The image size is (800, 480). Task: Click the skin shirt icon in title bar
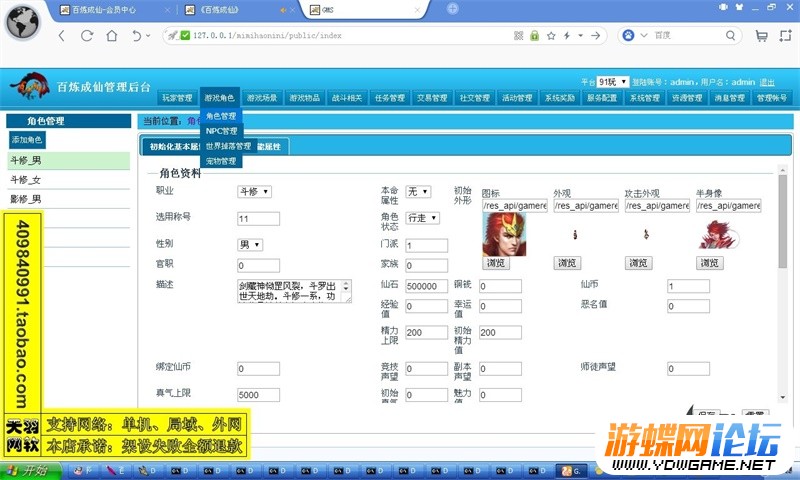tap(739, 7)
